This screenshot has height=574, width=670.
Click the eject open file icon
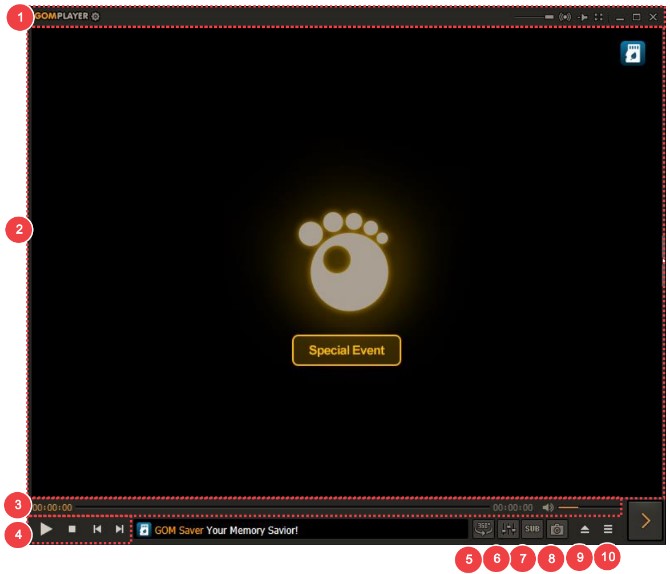click(x=585, y=529)
